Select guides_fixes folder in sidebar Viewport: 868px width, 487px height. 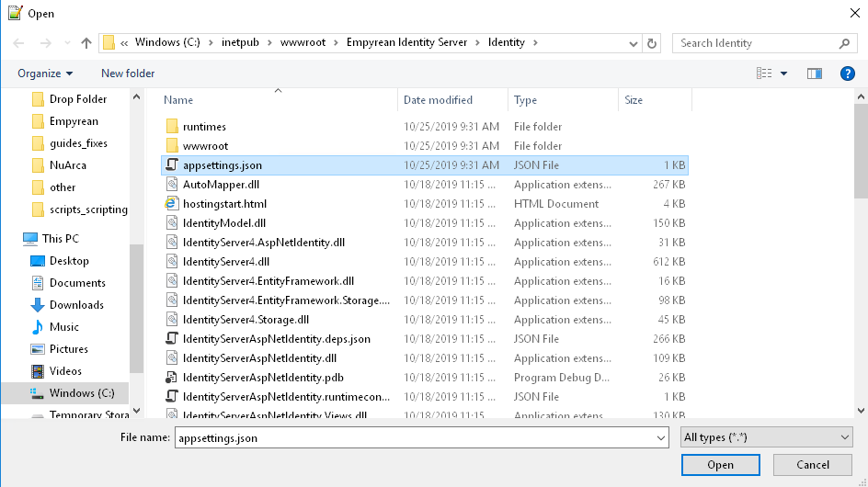click(78, 143)
